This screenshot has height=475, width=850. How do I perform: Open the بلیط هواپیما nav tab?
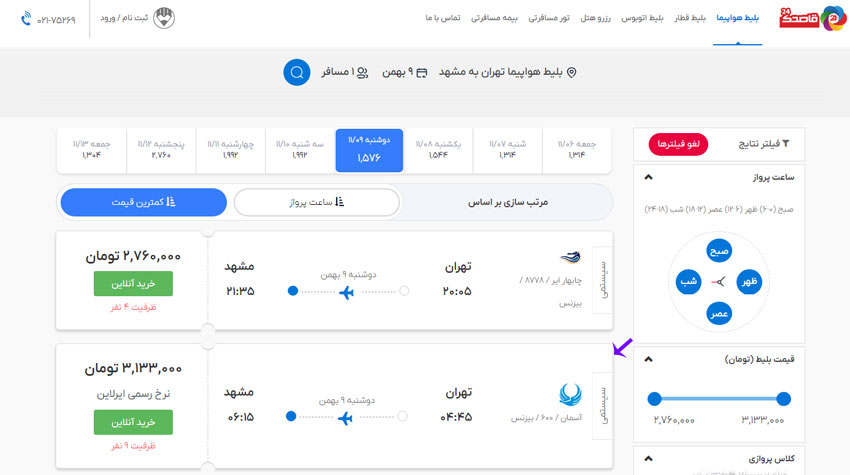(x=737, y=18)
